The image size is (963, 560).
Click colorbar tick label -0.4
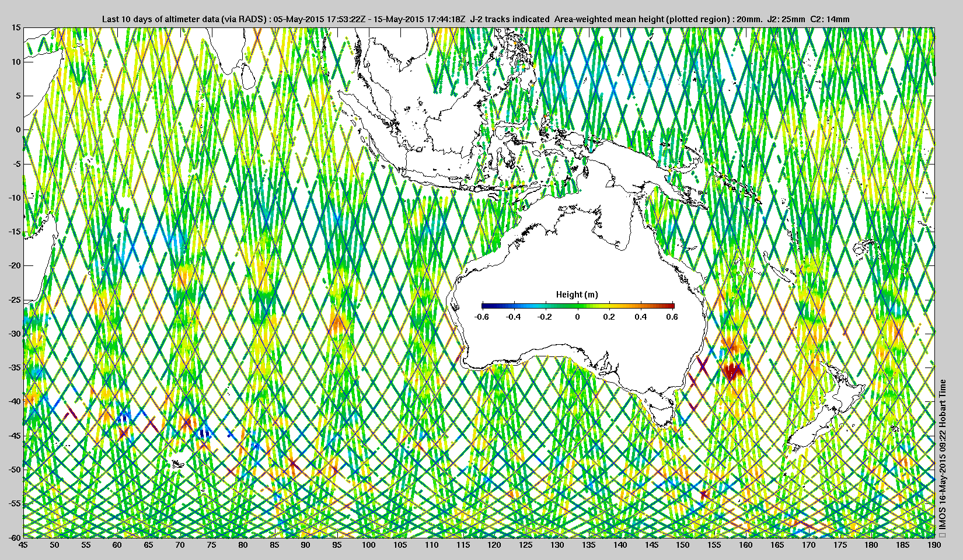point(514,317)
